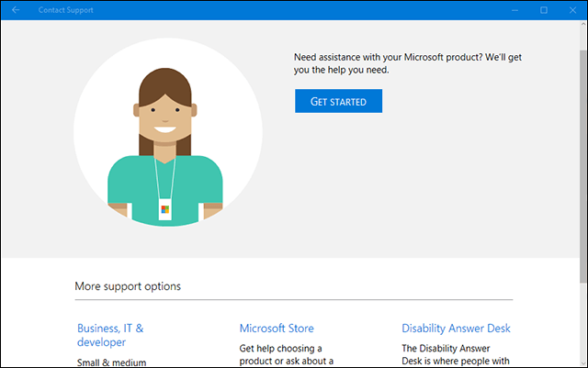Click the Microsoft logo badge on lanyard
588x368 pixels.
pyautogui.click(x=165, y=210)
